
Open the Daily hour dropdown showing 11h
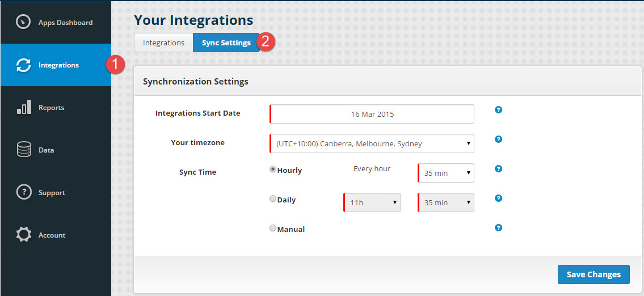372,202
